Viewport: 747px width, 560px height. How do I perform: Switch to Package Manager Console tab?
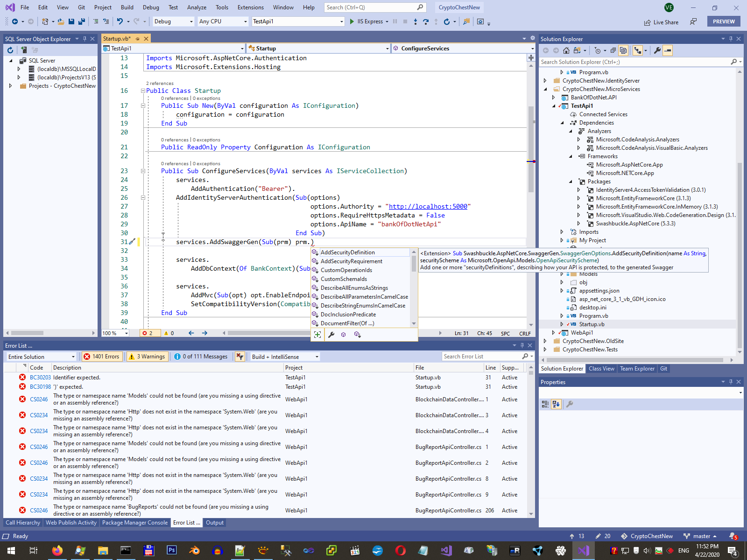coord(134,523)
